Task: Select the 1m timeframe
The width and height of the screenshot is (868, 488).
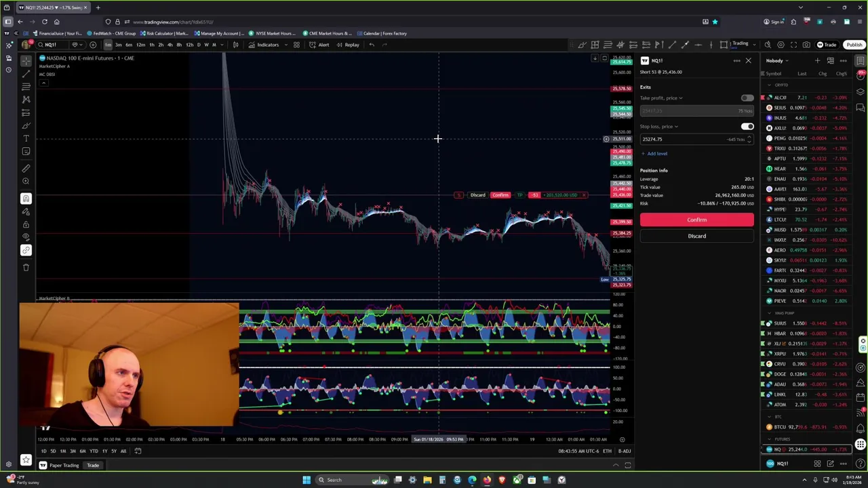Action: pyautogui.click(x=108, y=45)
